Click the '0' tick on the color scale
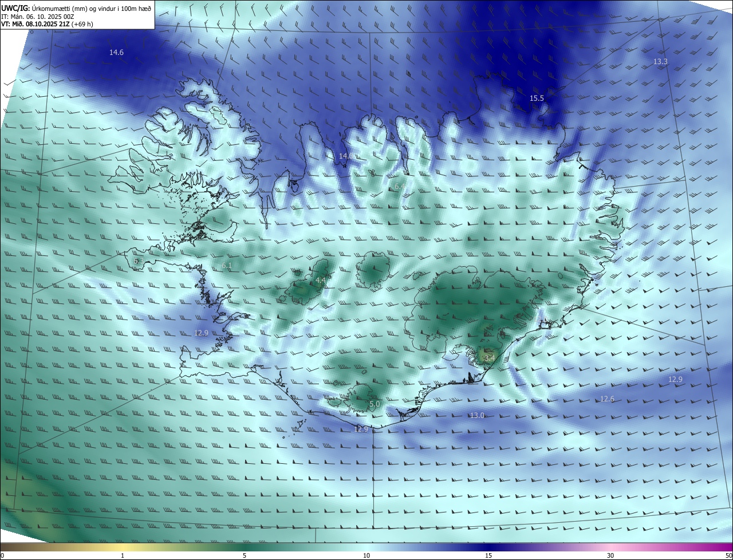733x560 pixels. click(x=2, y=556)
